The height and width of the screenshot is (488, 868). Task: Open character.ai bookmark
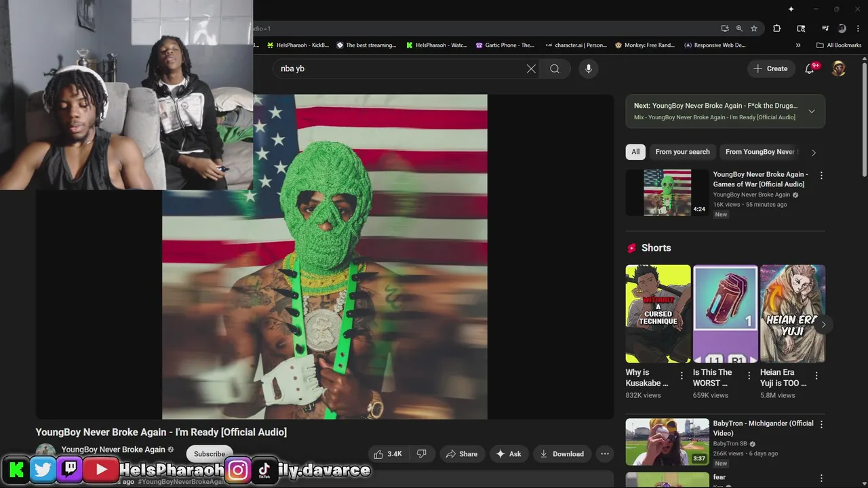click(x=576, y=45)
